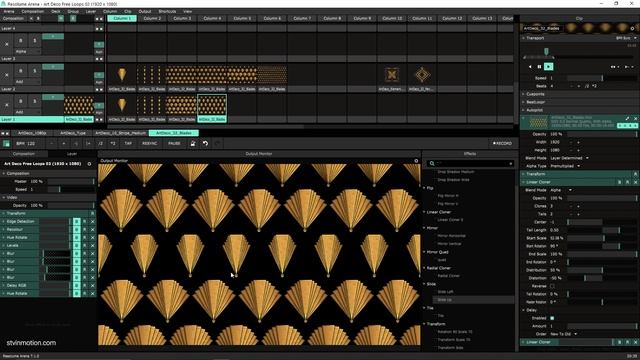Viewport: 640px width, 360px height.
Task: Open the Delay Order dropdown New To Old
Action: (x=563, y=334)
